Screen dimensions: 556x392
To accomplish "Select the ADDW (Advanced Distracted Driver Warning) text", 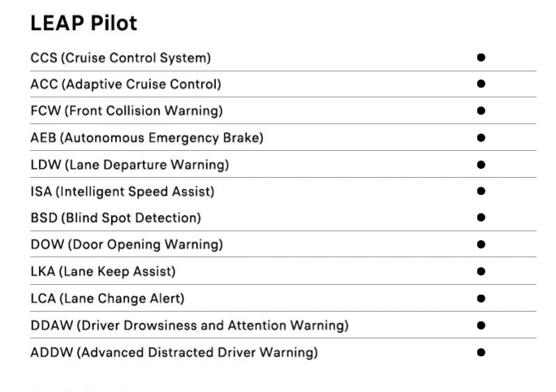I will [x=174, y=353].
